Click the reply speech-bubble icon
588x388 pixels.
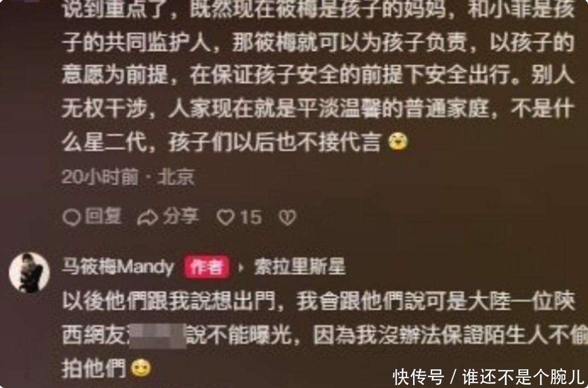[x=72, y=217]
